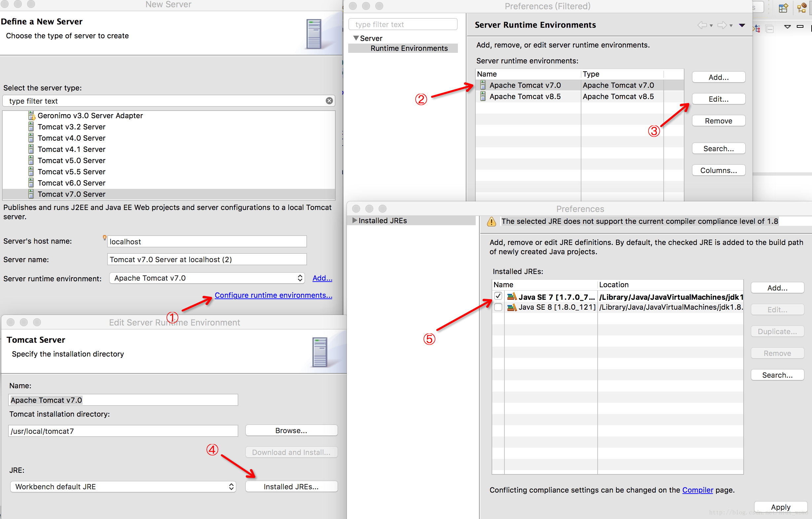
Task: Select Runtime Environments menu item
Action: click(x=408, y=49)
